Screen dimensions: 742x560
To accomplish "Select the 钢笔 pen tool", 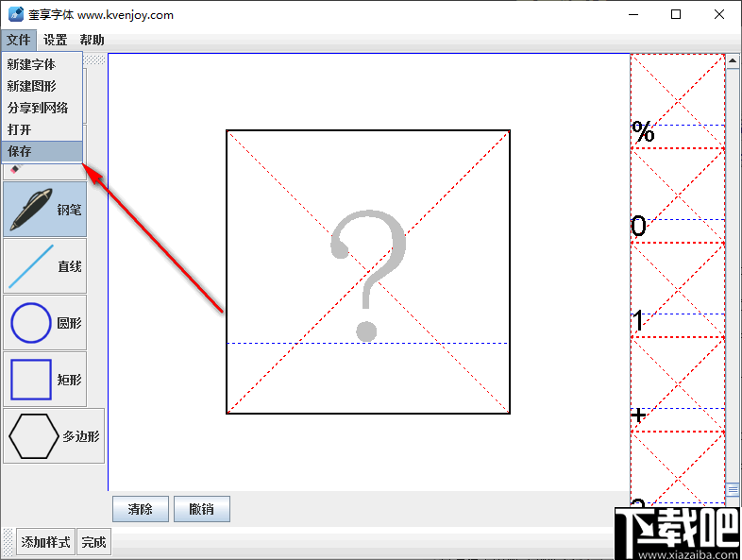I will 45,209.
